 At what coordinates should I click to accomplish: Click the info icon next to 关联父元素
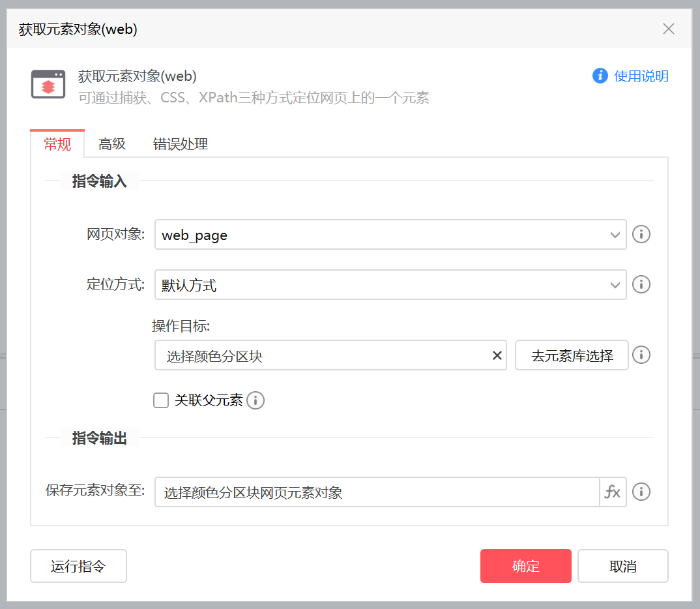[x=255, y=400]
